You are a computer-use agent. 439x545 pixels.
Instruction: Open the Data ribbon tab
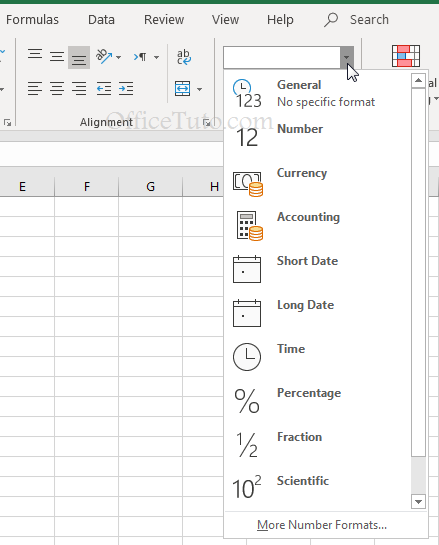pyautogui.click(x=101, y=20)
